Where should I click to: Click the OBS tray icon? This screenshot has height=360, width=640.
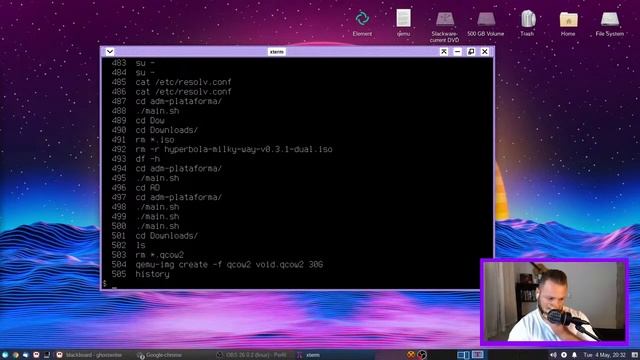tap(422, 355)
